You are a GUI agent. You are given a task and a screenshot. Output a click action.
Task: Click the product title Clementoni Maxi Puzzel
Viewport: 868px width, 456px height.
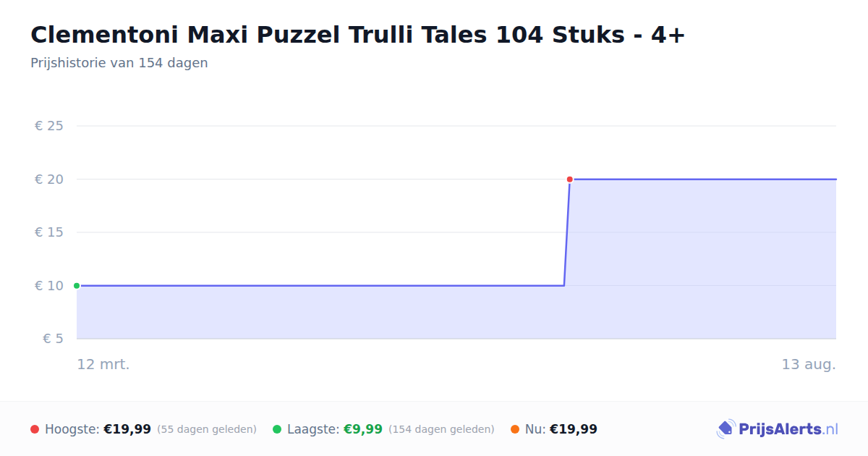[357, 34]
